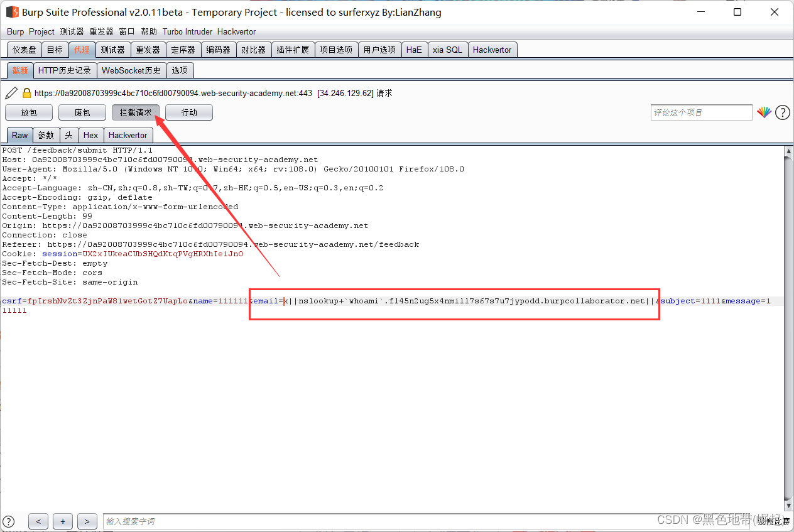Switch to the 插件扩展 tab

point(293,50)
